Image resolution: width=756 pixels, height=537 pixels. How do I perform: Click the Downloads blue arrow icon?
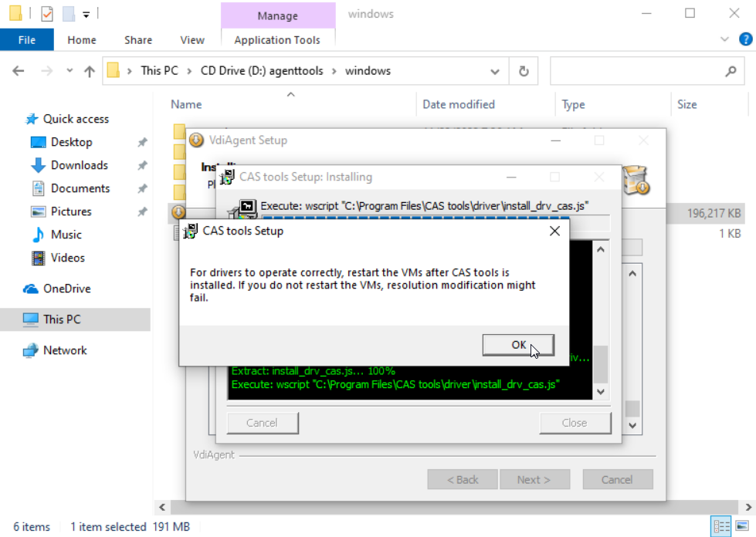(x=38, y=165)
